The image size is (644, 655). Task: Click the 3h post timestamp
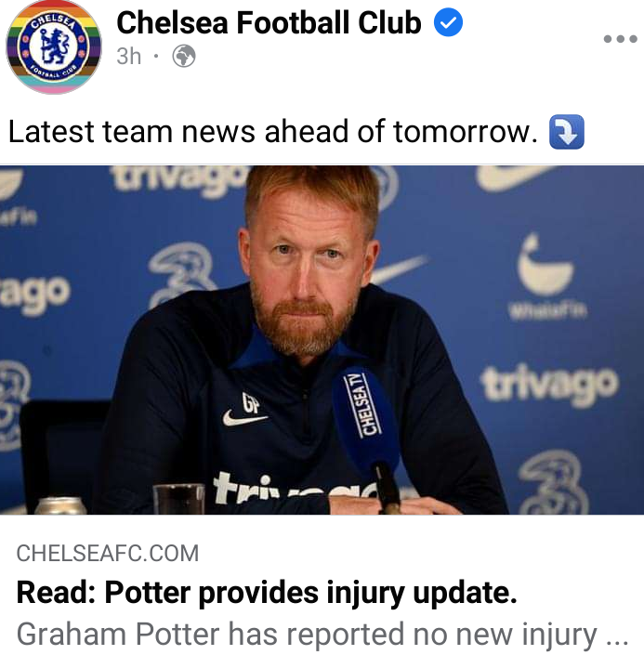pyautogui.click(x=129, y=57)
